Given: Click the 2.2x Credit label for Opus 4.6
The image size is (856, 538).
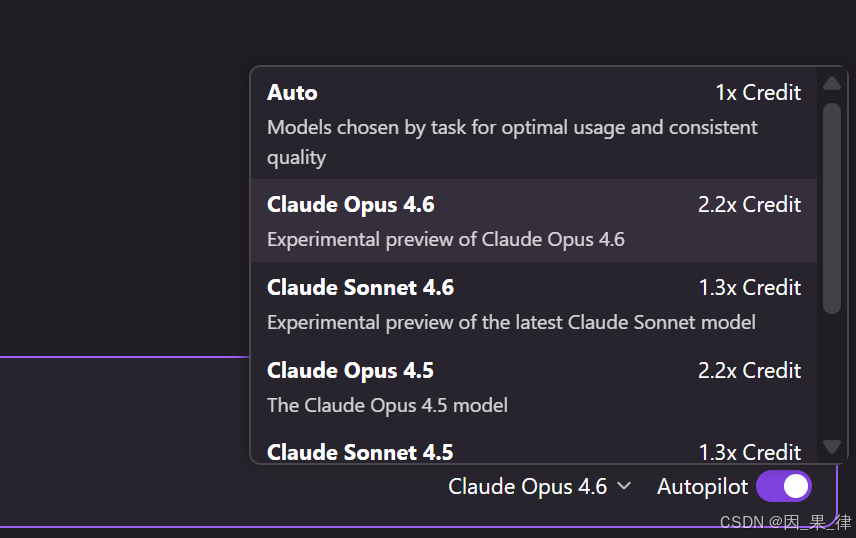Looking at the screenshot, I should [x=749, y=205].
